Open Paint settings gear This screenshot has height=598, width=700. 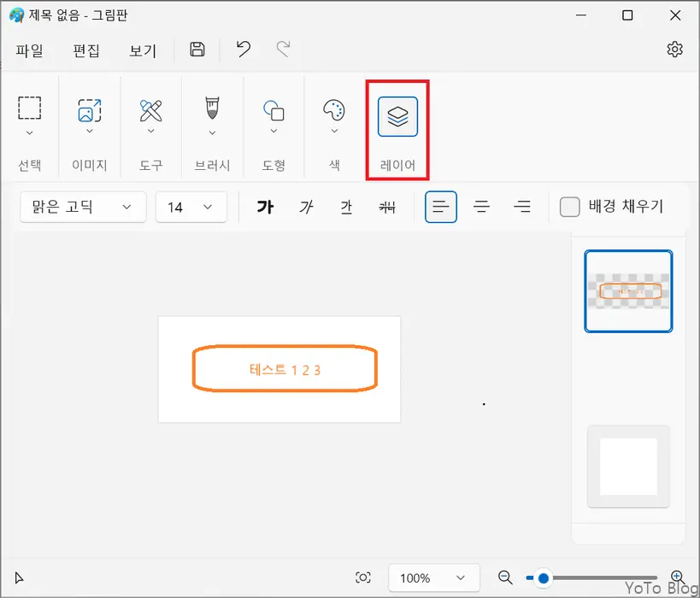pos(674,50)
